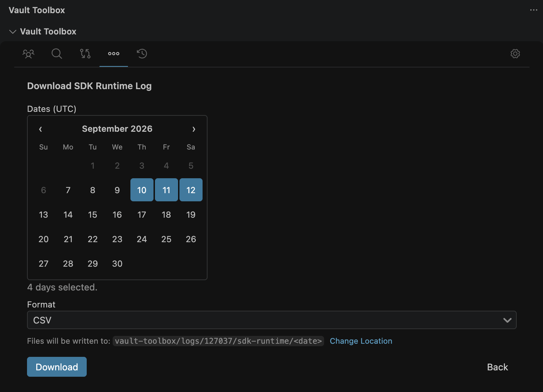Viewport: 543px width, 392px height.
Task: Deselect September 11 in the calendar
Action: tap(166, 190)
